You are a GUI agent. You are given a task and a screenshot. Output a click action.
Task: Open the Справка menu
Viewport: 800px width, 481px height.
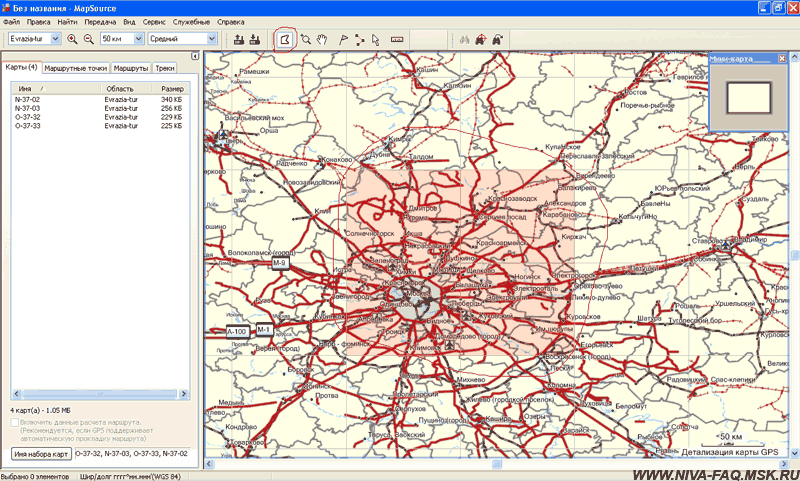point(231,22)
